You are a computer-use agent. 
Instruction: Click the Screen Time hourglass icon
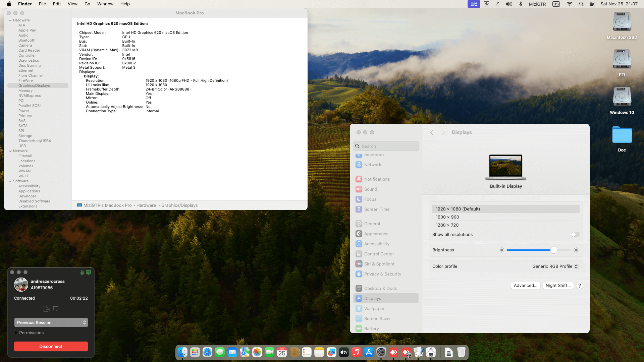(359, 209)
